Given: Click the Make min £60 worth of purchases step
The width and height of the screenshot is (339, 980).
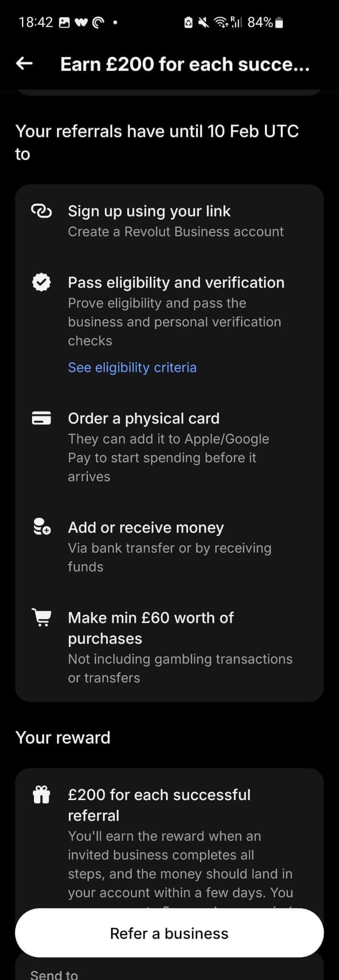Looking at the screenshot, I should point(151,628).
